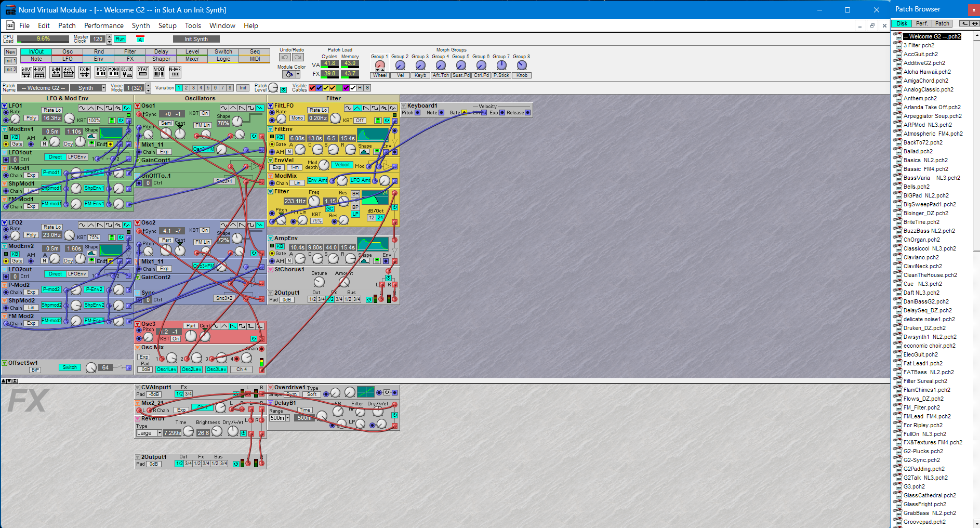Viewport: 980px width, 528px height.
Task: Click the Redo arrow button
Action: click(298, 57)
